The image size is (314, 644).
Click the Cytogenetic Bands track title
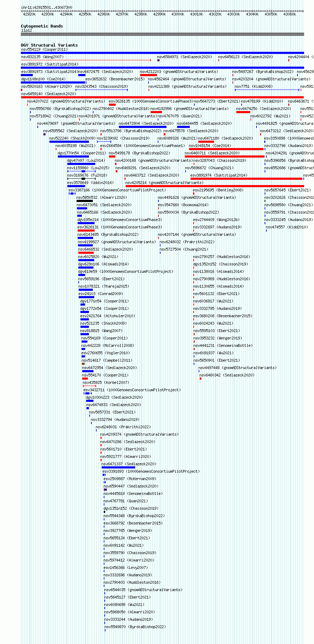coord(42,26)
